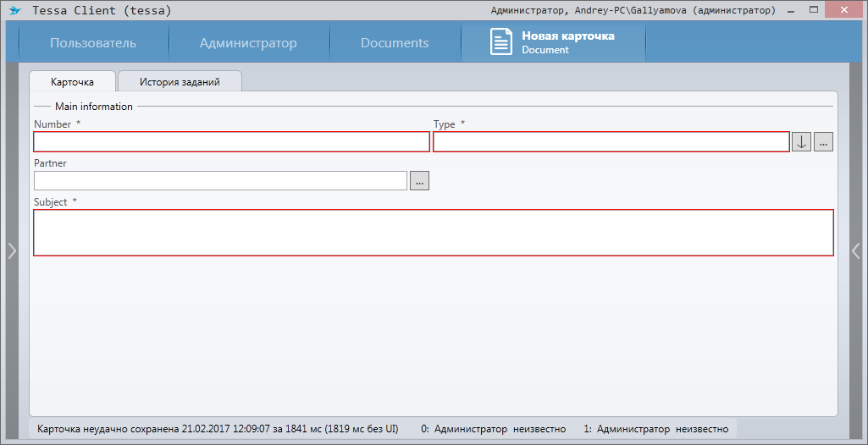Screen dimensions: 868x445
Task: Switch to the Пользователь workspace tab
Action: tap(93, 43)
